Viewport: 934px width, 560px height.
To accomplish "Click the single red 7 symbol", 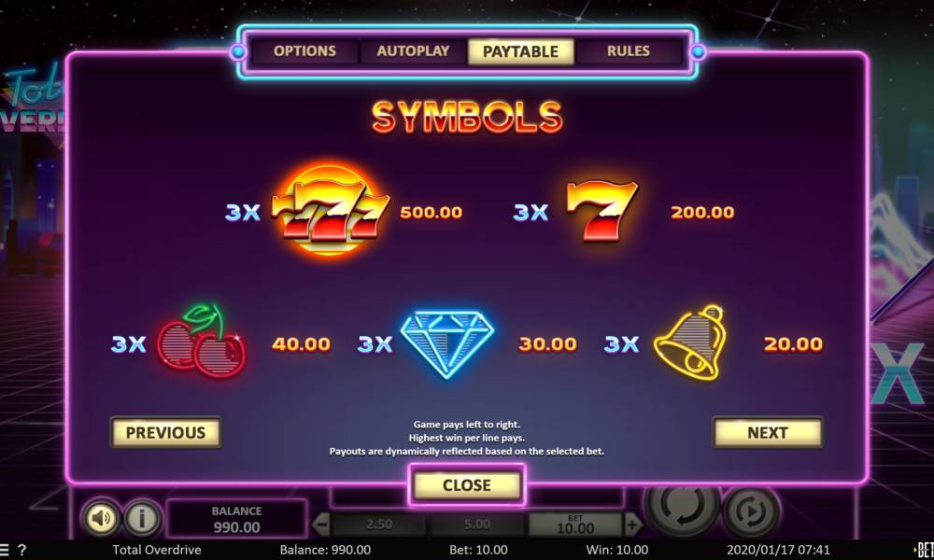I will [x=601, y=211].
